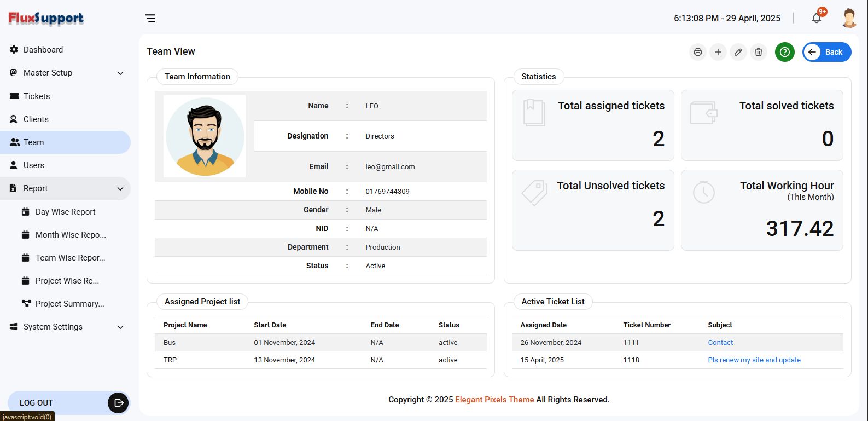Click the print icon in Team View

pos(697,52)
